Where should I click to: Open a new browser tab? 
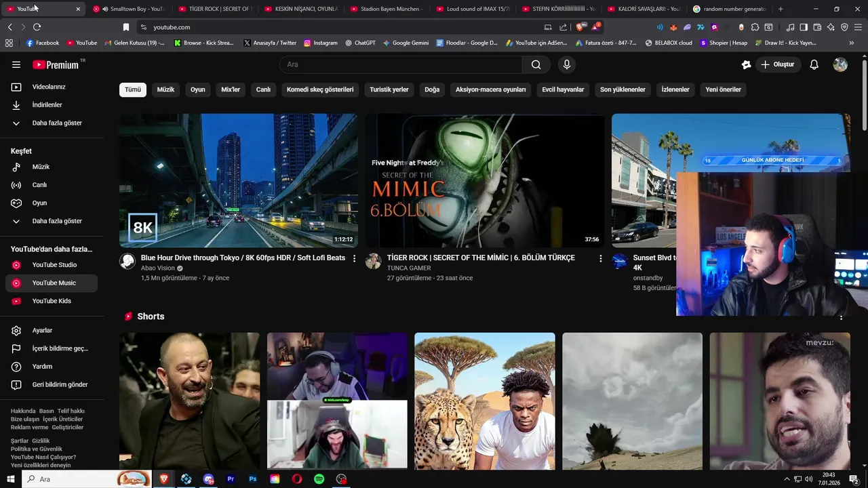pos(781,9)
